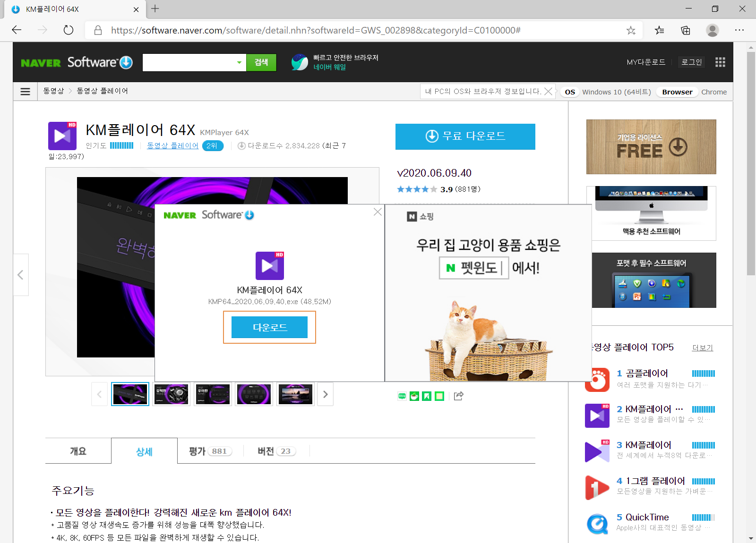Show next thumbnails with right chevron
The height and width of the screenshot is (543, 756).
[x=326, y=394]
